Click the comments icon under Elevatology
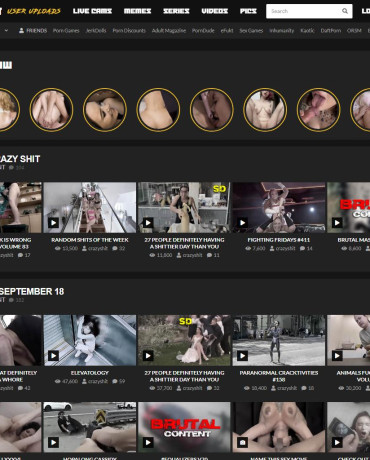Image resolution: width=370 pixels, height=460 pixels. [115, 381]
